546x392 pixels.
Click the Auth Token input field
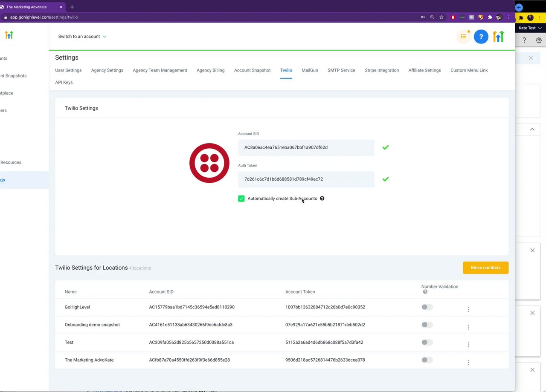coord(306,179)
